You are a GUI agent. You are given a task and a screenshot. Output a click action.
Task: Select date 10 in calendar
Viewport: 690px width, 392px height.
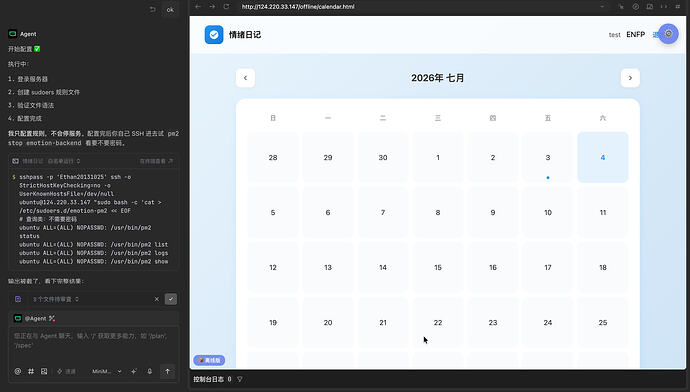547,212
